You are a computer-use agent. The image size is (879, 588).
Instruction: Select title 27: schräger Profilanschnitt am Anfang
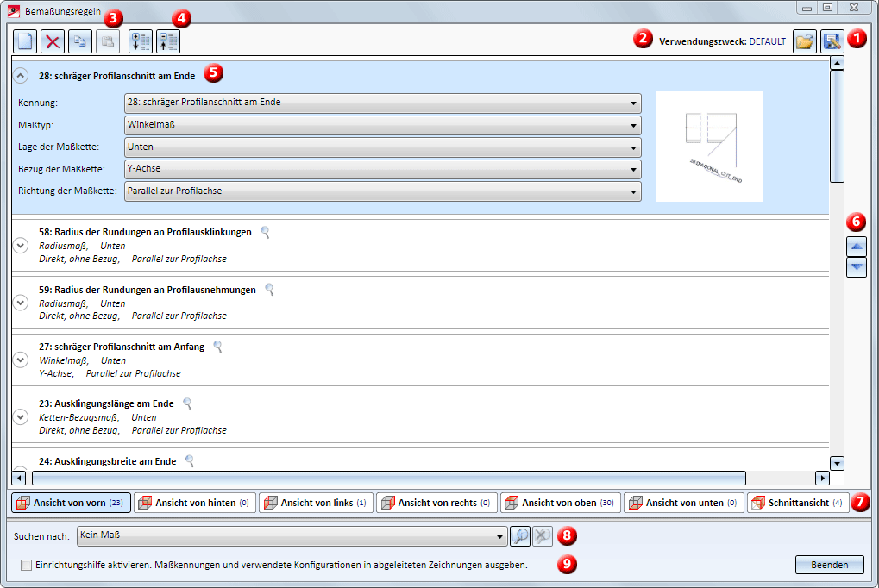[x=122, y=347]
